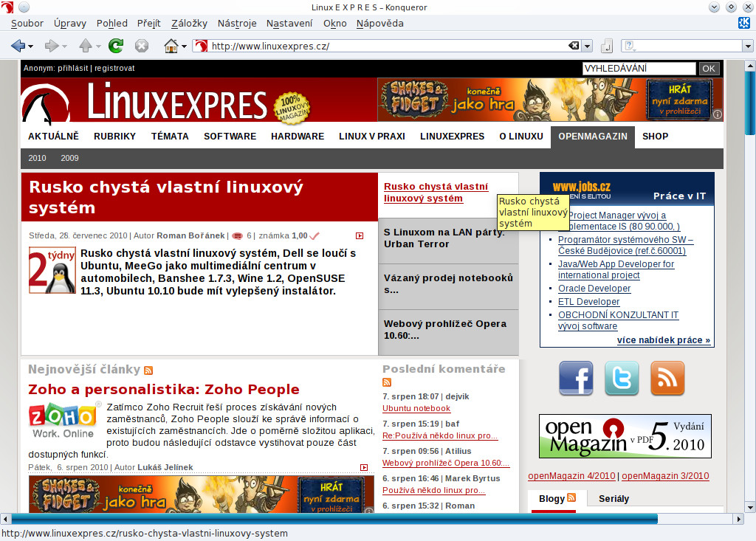Open the Up button dropdown arrow
This screenshot has width=756, height=541.
[x=98, y=46]
